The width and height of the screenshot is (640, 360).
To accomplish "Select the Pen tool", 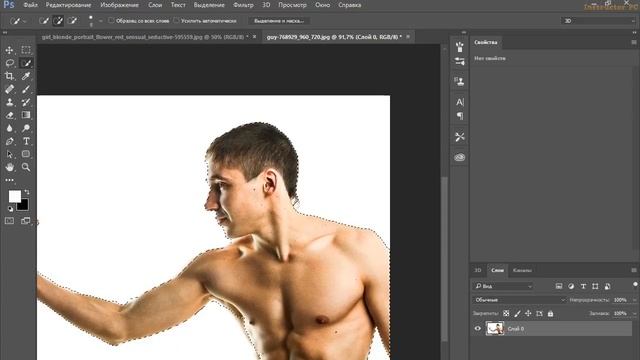I will (x=9, y=141).
